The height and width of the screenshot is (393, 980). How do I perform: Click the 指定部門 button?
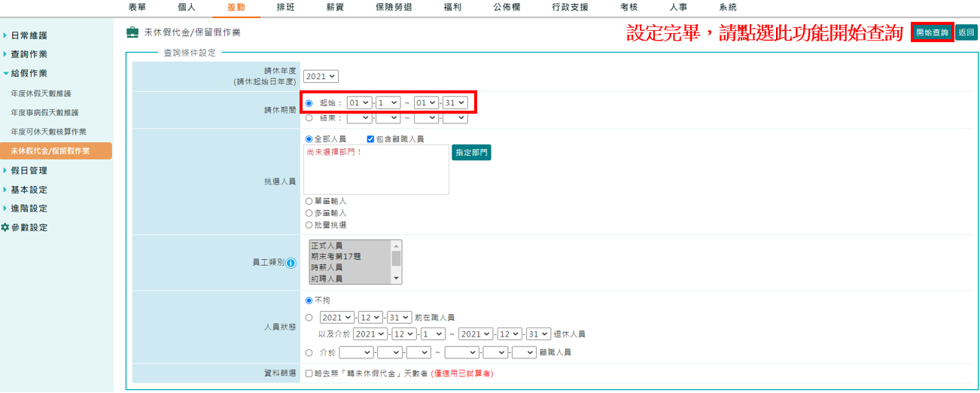471,152
